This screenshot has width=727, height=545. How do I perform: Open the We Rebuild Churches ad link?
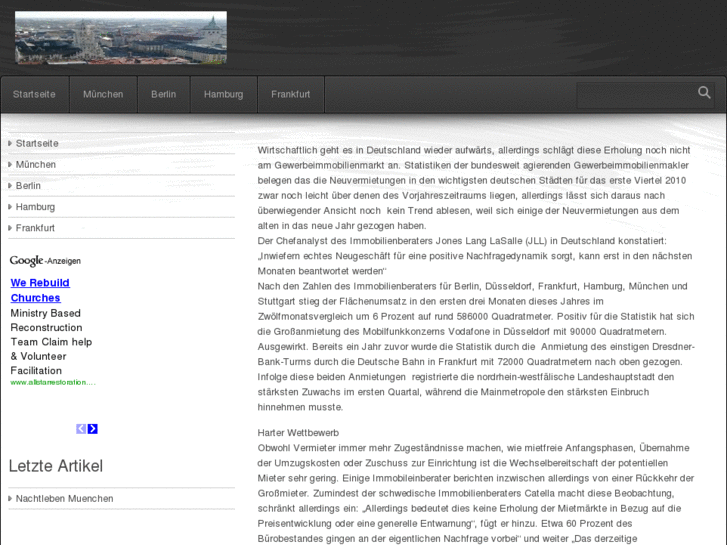(40, 290)
